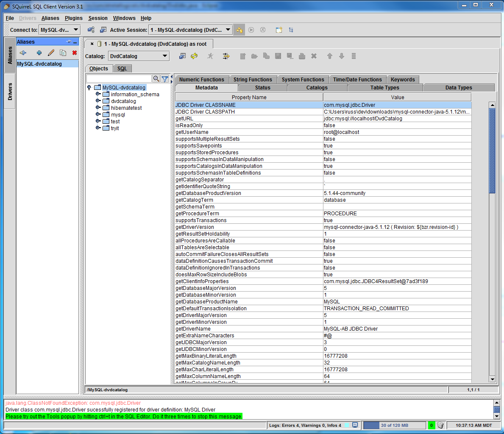The height and width of the screenshot is (434, 504).
Task: Click the session properties icon before Active Session
Action: 103,30
